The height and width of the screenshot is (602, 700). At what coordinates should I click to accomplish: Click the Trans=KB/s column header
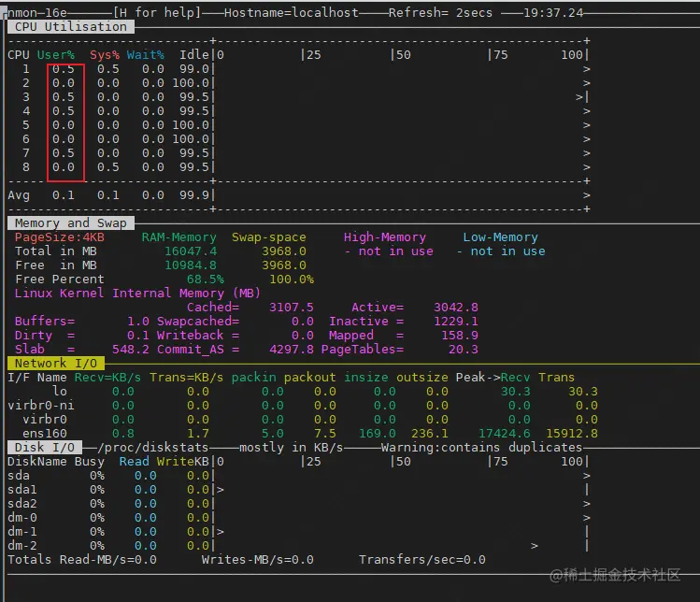coord(186,378)
